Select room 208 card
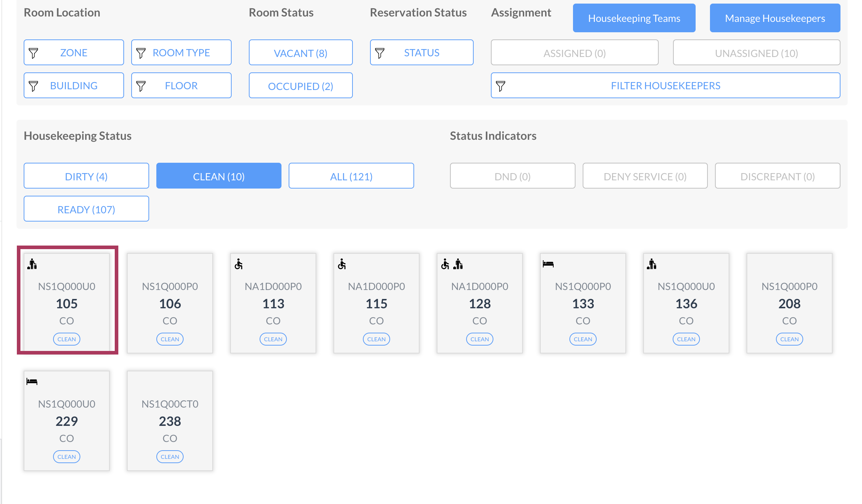The height and width of the screenshot is (504, 862). 789,303
